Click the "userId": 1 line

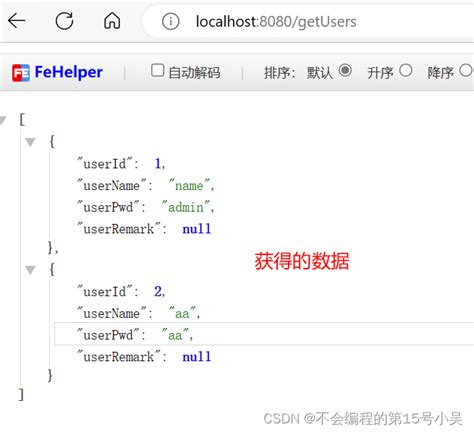[121, 164]
